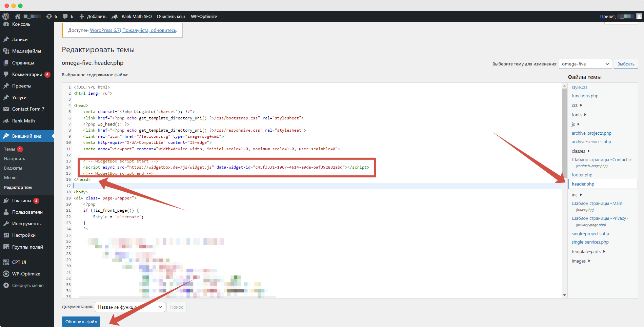Open Очистить кеш in the admin bar
644x327 pixels.
[170, 16]
